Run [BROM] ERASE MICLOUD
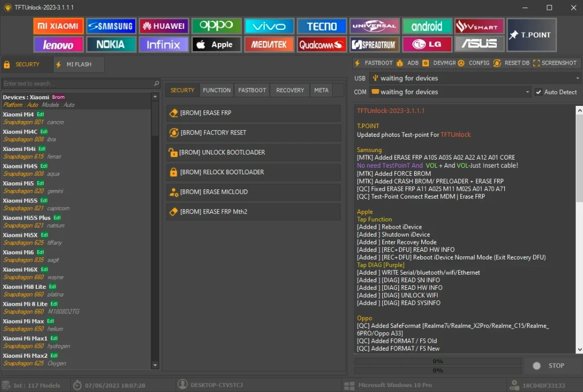The width and height of the screenshot is (583, 392). click(254, 192)
